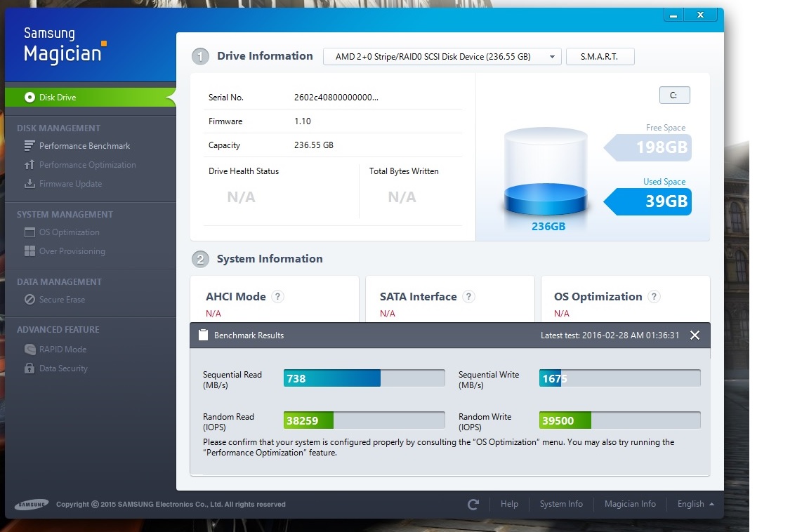Open Performance Optimization
Viewport: 809px width, 532px height.
click(x=87, y=165)
